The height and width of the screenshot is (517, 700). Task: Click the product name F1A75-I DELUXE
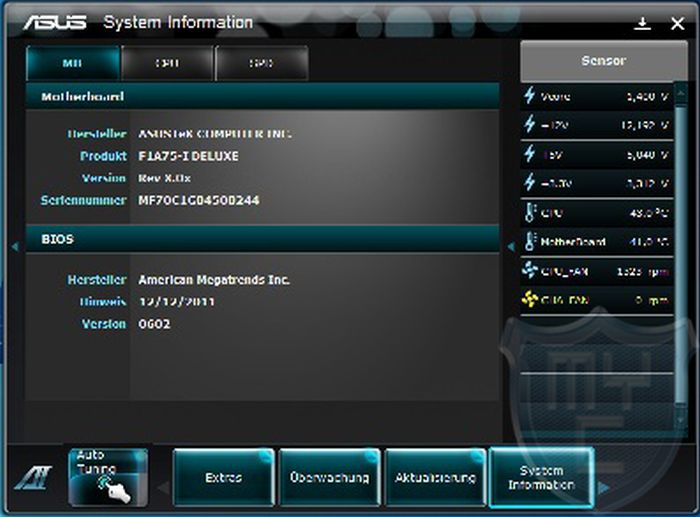pyautogui.click(x=188, y=156)
